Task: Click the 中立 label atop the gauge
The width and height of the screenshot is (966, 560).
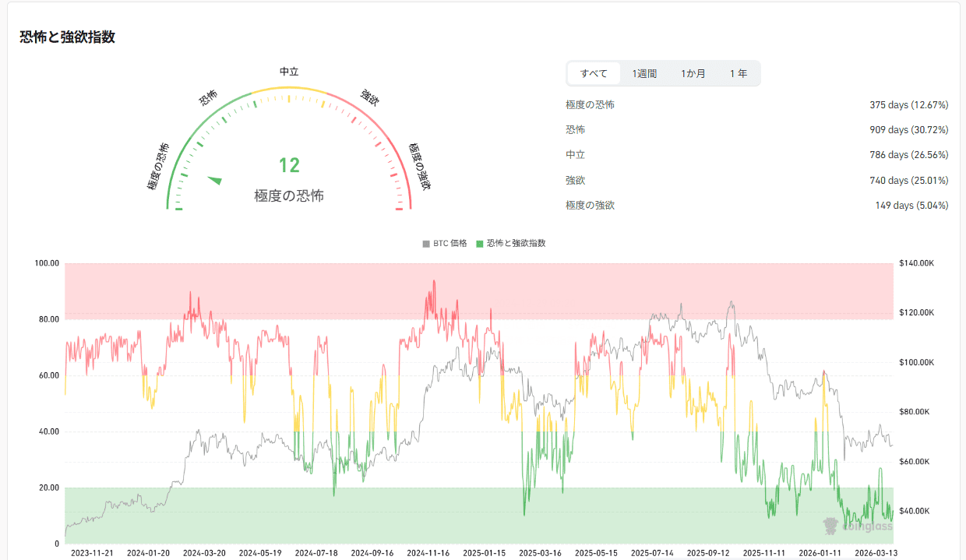Action: click(x=289, y=72)
